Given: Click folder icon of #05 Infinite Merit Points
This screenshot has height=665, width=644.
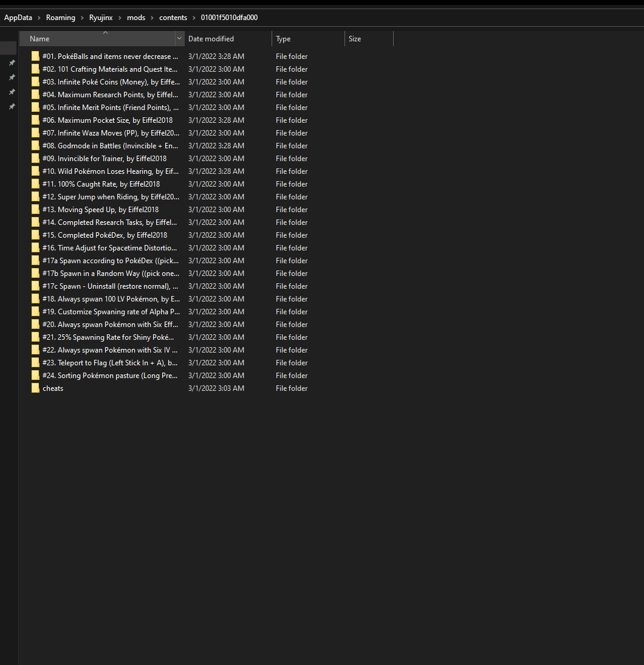Looking at the screenshot, I should (x=35, y=108).
